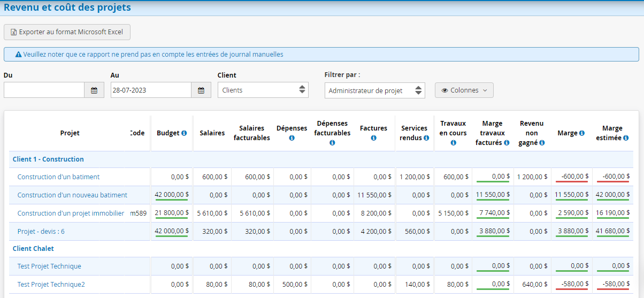Click the m589 project code cell
This screenshot has height=298, width=644.
point(138,213)
